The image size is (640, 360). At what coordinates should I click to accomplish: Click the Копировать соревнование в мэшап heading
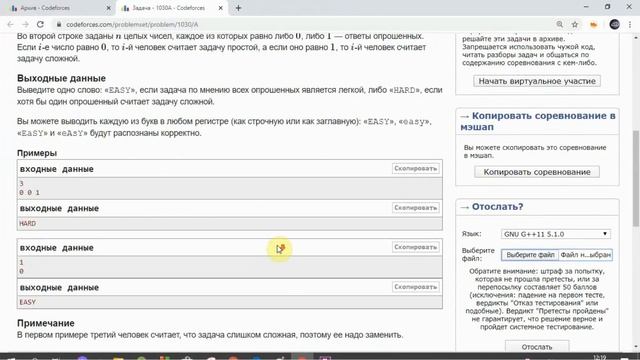coord(538,121)
